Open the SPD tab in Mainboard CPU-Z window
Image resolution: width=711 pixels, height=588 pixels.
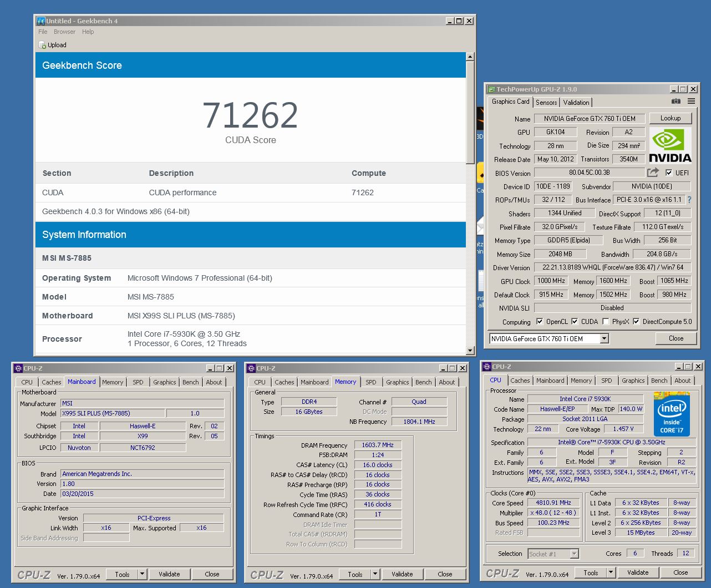(138, 382)
